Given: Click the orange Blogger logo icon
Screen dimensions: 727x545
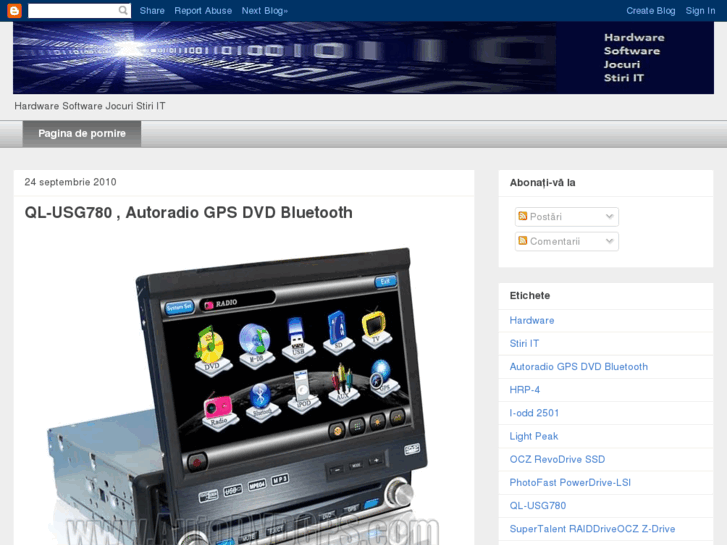Looking at the screenshot, I should 14,10.
